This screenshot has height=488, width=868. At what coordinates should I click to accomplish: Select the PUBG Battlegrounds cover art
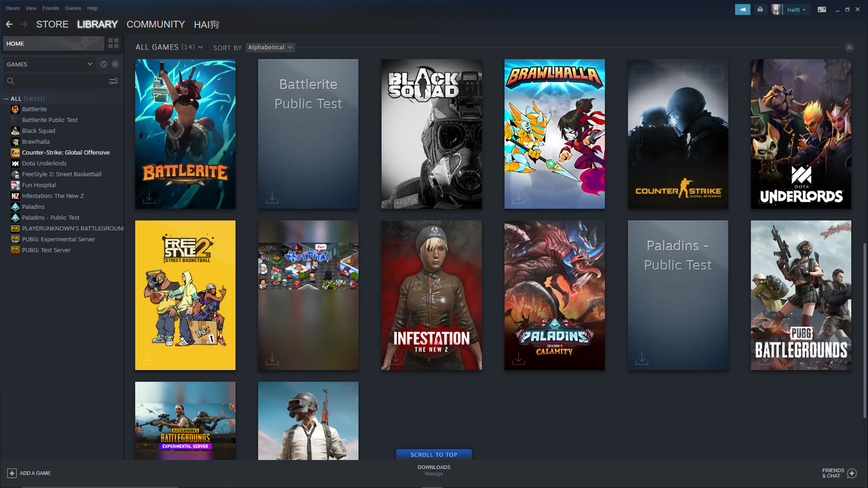[x=801, y=296]
